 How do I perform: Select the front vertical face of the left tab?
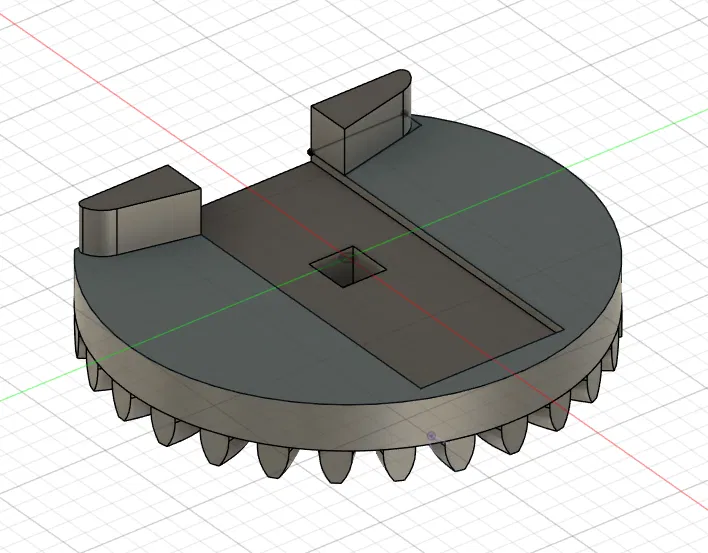click(158, 222)
